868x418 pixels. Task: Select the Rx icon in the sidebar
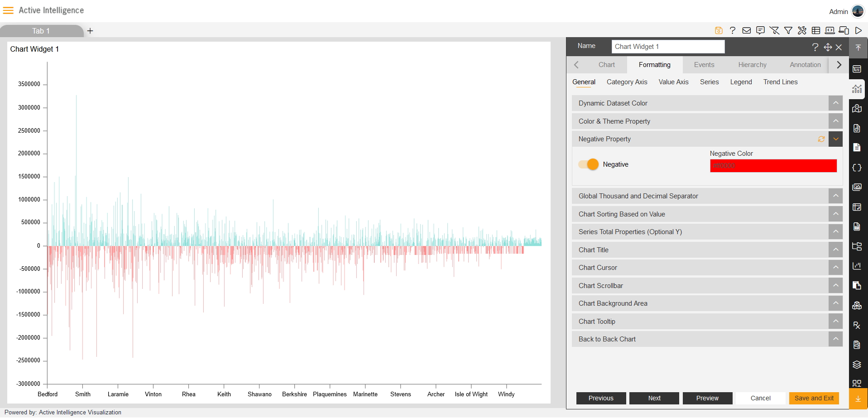857,325
